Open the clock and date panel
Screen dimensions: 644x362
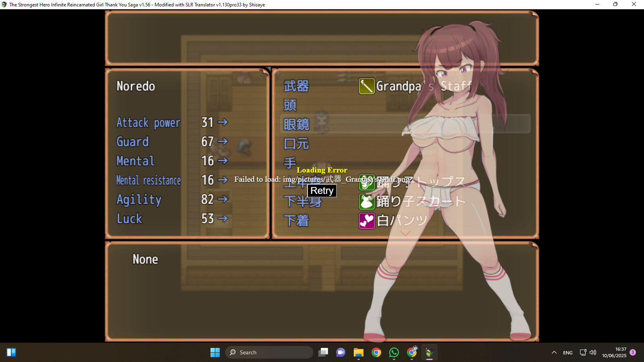tap(614, 352)
